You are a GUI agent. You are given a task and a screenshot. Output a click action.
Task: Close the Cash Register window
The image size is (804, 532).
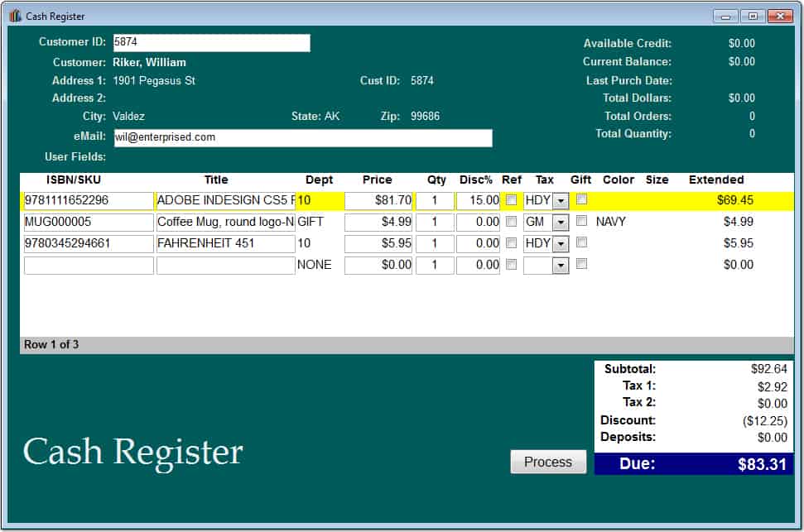[780, 17]
